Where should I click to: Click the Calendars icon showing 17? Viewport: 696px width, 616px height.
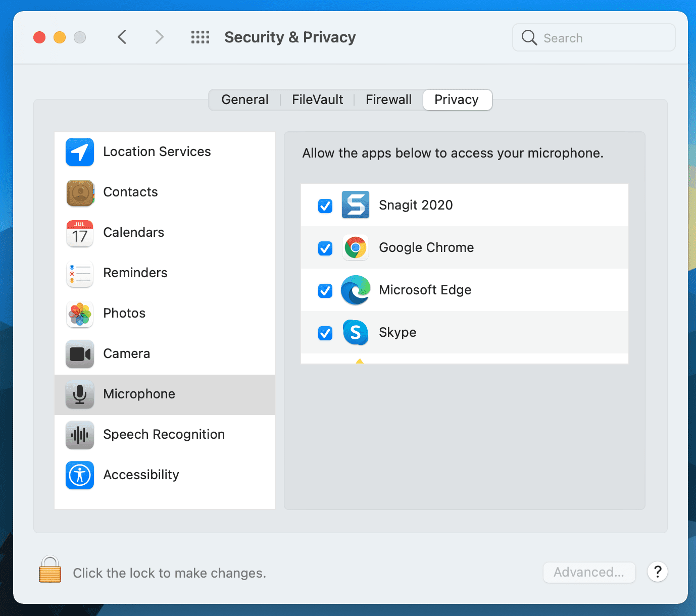coord(80,233)
